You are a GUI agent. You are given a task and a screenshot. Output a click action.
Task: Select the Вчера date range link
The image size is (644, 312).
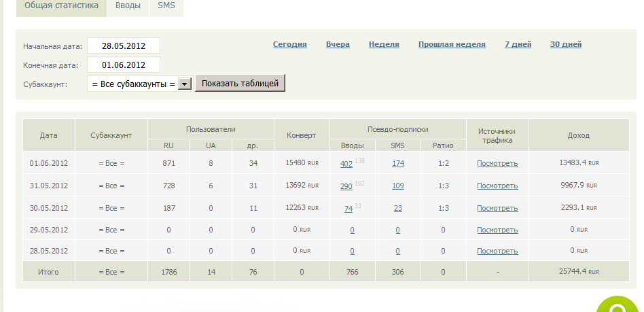tap(338, 44)
